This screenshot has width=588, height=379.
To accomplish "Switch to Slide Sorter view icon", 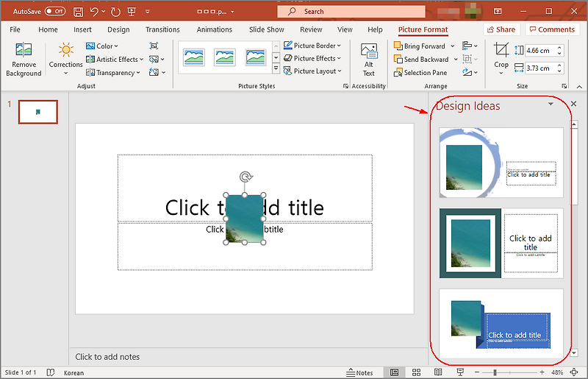I will point(416,372).
